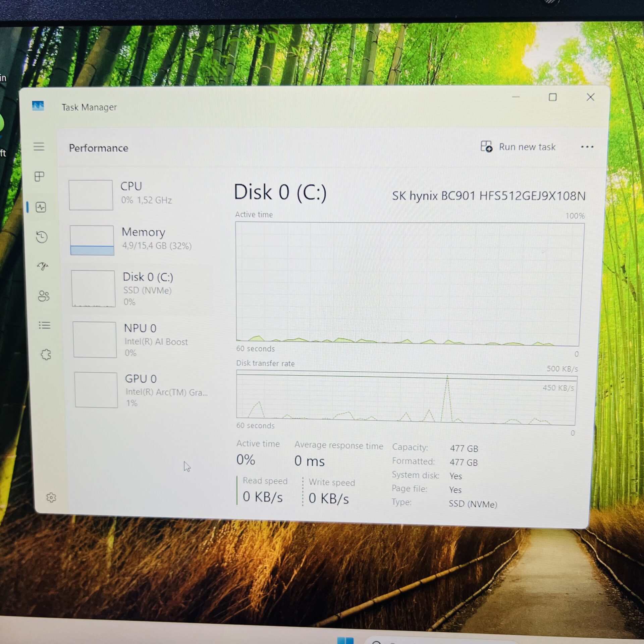Minimize the Task Manager window
The height and width of the screenshot is (644, 644).
pyautogui.click(x=516, y=97)
